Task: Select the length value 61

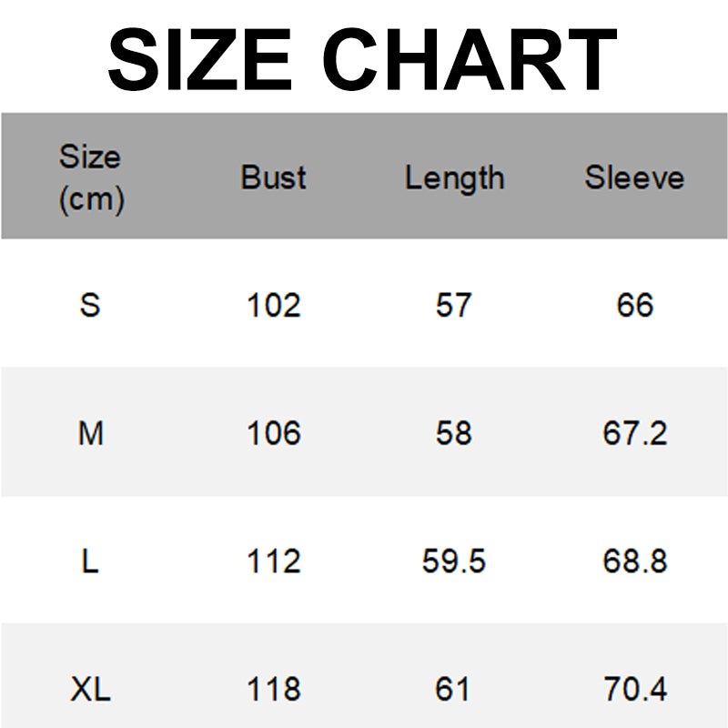Action: 453,690
